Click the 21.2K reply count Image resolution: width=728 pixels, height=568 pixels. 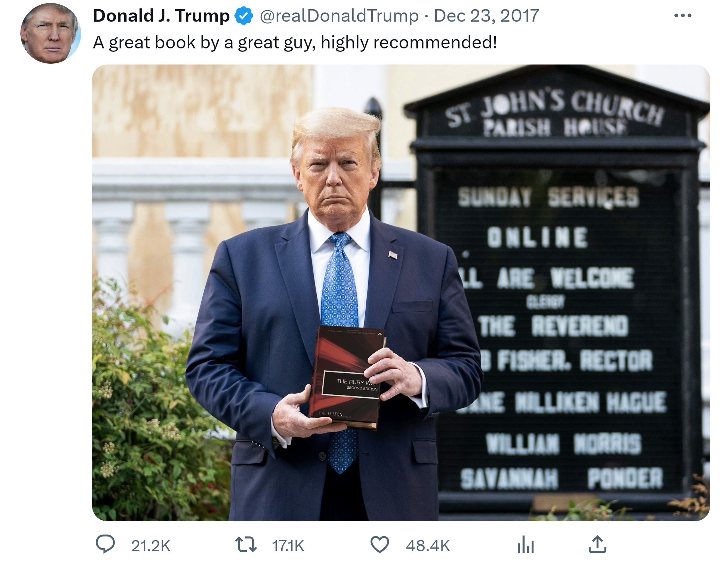pyautogui.click(x=151, y=546)
